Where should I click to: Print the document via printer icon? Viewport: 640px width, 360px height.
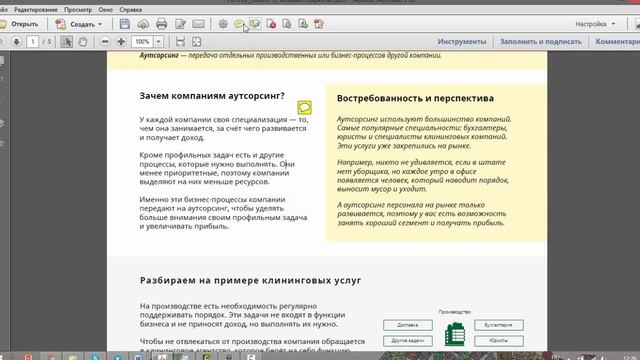pos(162,24)
